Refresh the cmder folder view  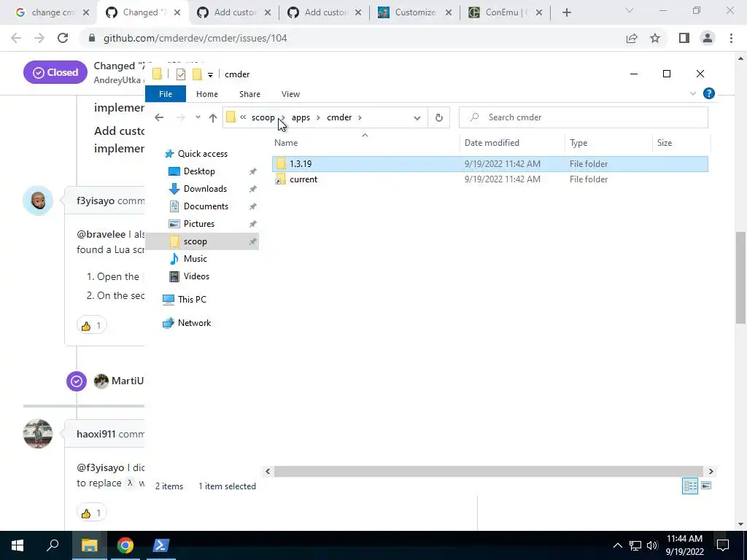coord(438,117)
